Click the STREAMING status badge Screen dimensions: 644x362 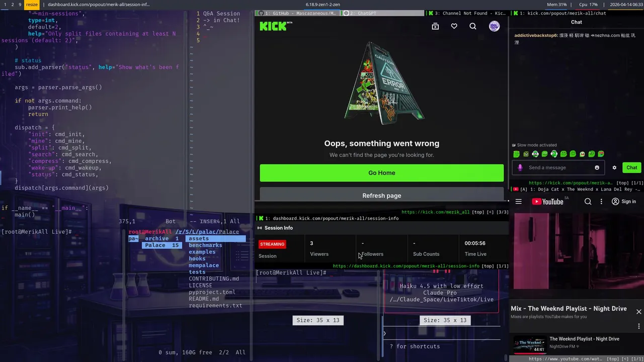pyautogui.click(x=272, y=244)
